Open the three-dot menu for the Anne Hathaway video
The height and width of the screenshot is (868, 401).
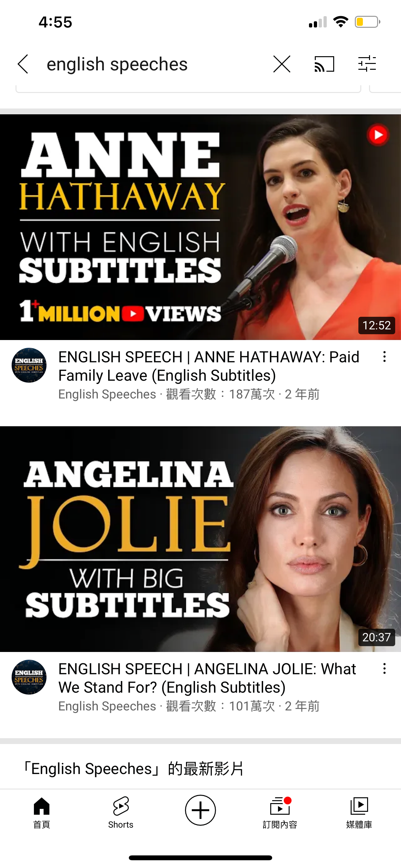(x=385, y=356)
